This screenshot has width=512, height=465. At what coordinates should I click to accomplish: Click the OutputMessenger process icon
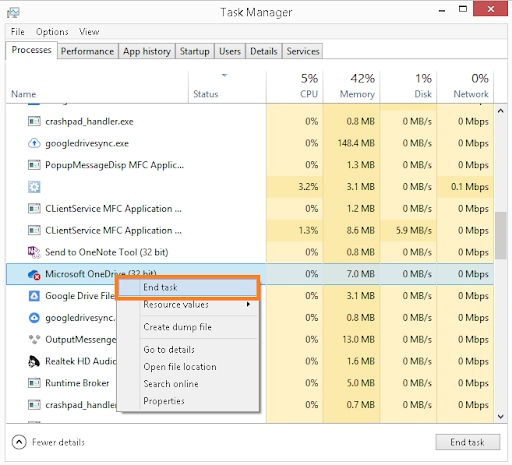point(34,340)
